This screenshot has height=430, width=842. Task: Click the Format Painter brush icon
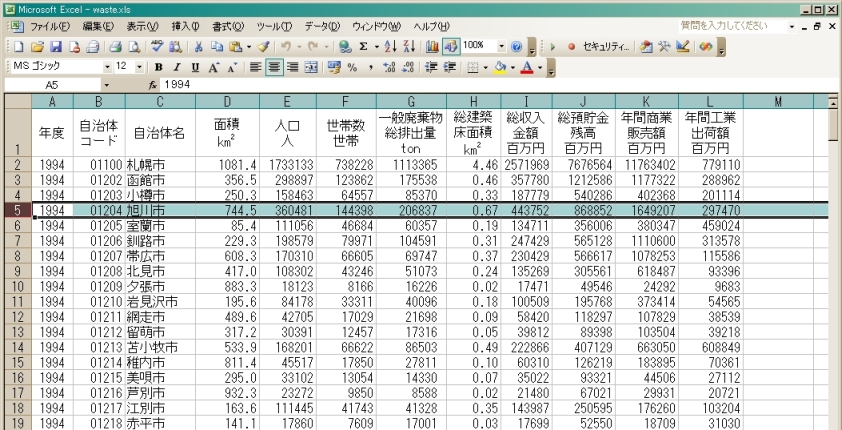click(263, 46)
